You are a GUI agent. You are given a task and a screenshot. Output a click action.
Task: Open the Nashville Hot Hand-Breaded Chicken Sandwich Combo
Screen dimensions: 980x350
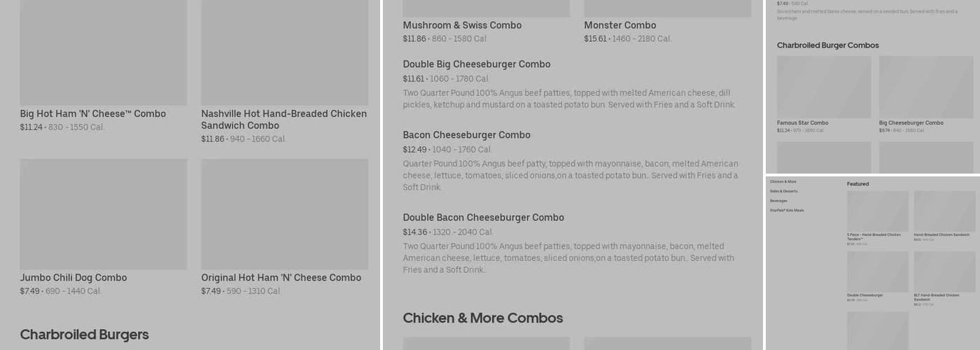tap(283, 119)
